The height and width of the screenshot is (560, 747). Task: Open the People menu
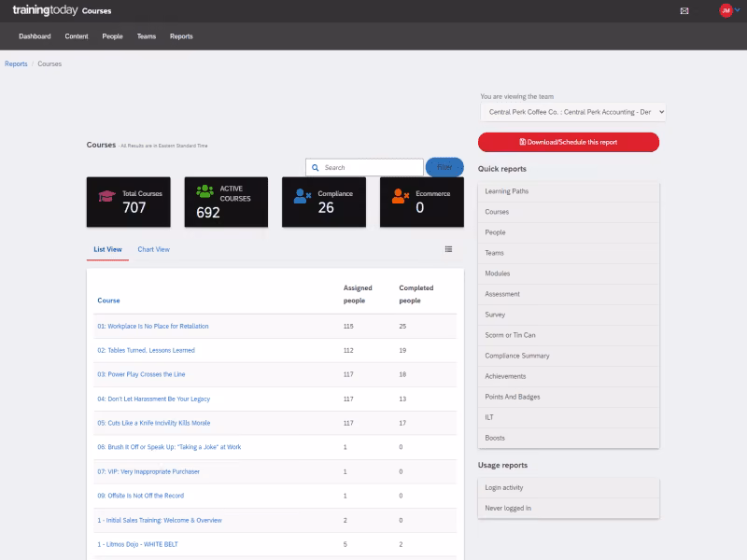(x=112, y=36)
